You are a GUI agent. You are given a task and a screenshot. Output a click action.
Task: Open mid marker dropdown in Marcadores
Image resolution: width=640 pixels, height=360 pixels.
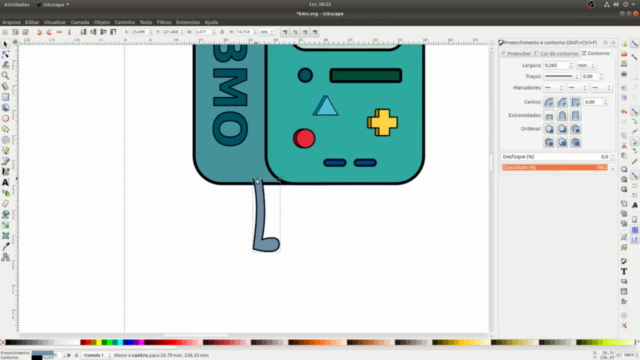577,88
